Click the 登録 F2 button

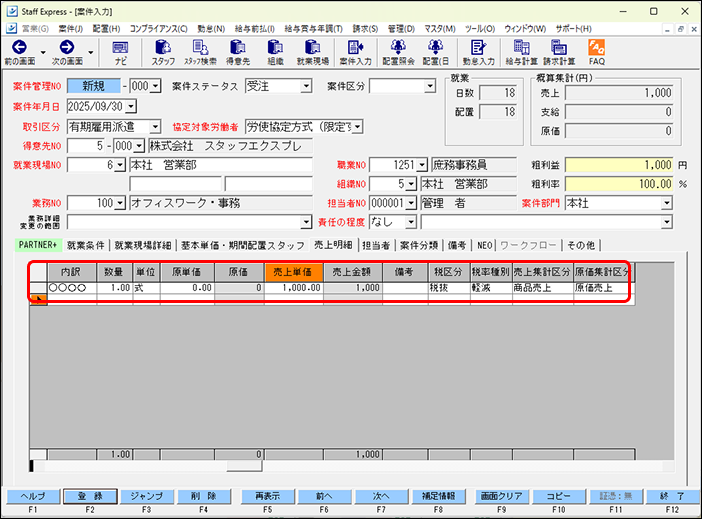[90, 496]
